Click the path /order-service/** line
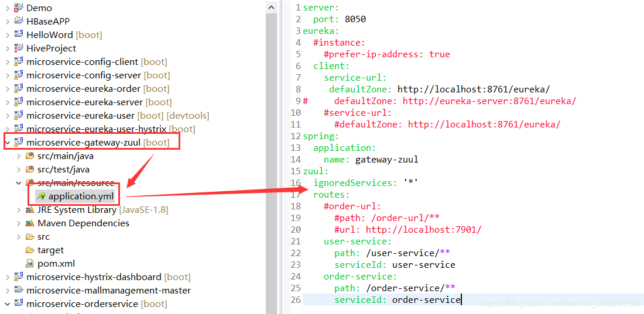Screen dimensions: 644x314 [x=395, y=287]
